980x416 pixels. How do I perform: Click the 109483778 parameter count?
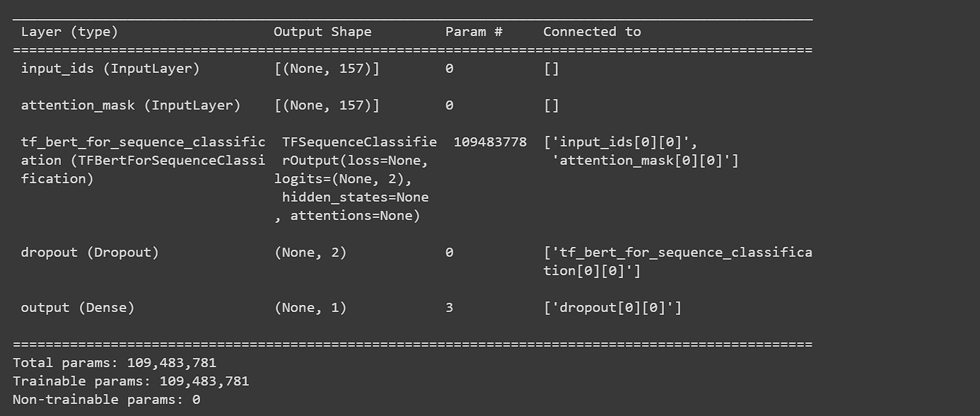(490, 142)
